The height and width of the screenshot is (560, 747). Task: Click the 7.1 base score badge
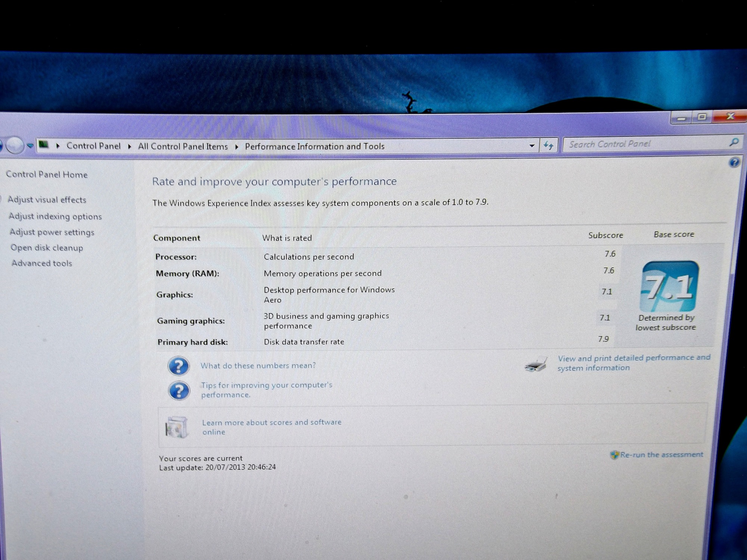tap(669, 287)
